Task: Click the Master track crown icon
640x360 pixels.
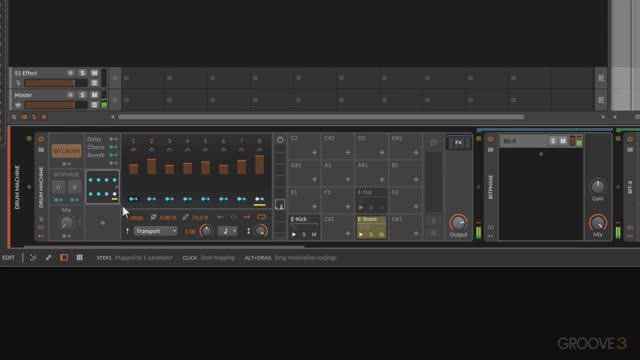Action: click(18, 105)
